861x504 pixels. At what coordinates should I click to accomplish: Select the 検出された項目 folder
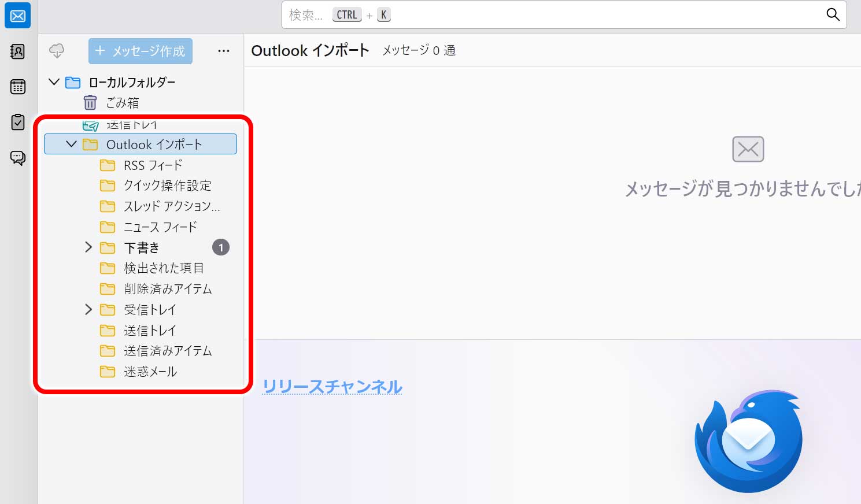(x=141, y=268)
